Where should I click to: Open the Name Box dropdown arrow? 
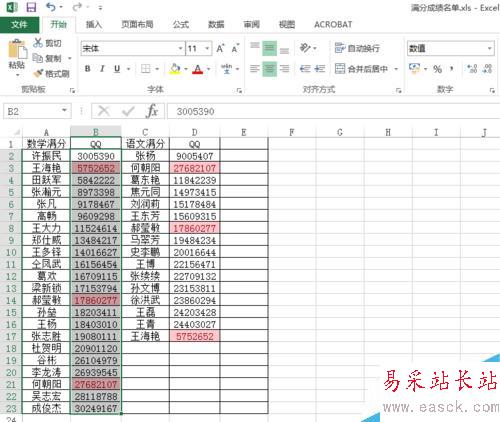point(64,110)
